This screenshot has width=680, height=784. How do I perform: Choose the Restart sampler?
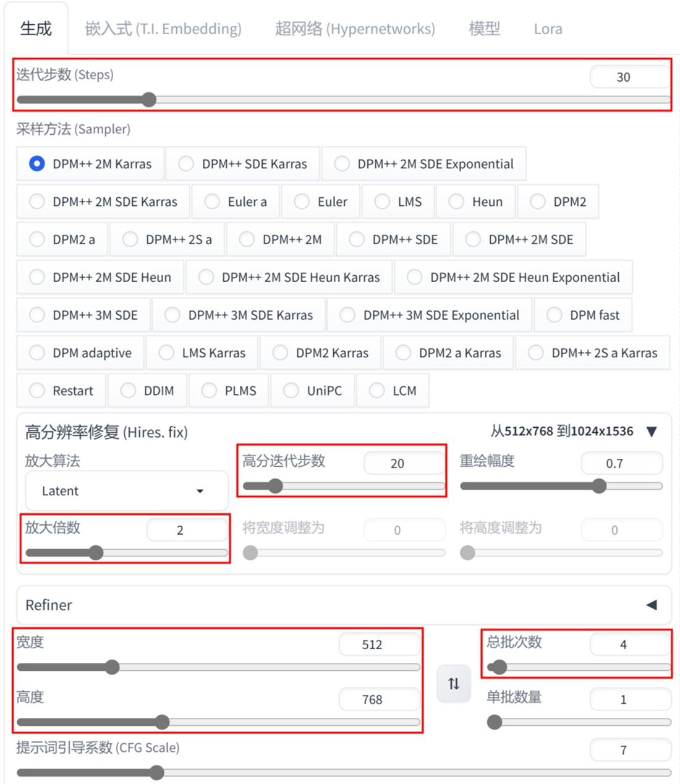(62, 391)
